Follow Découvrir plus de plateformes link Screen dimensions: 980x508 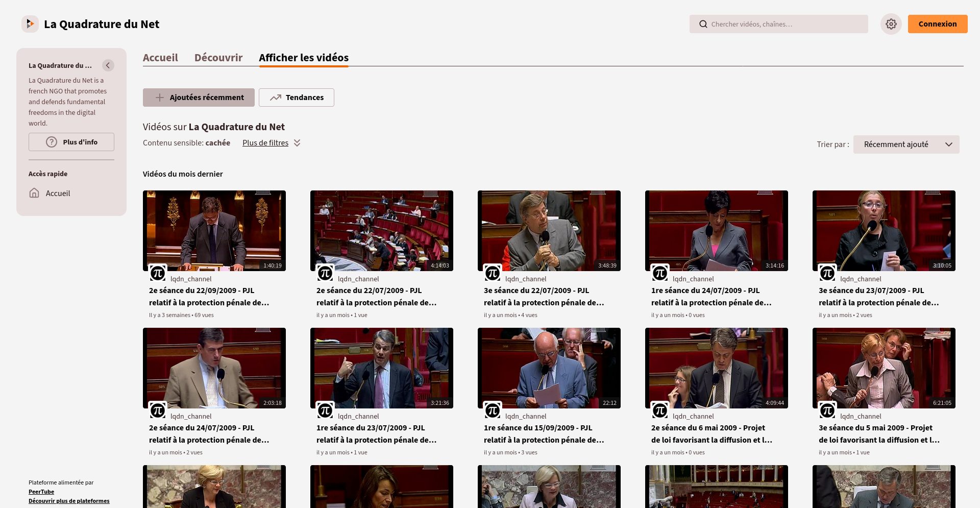tap(69, 501)
